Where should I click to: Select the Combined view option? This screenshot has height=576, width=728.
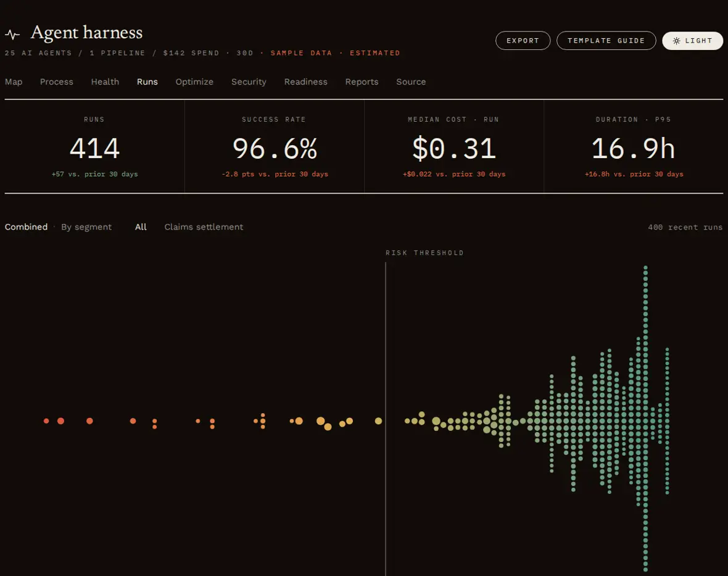coord(26,227)
